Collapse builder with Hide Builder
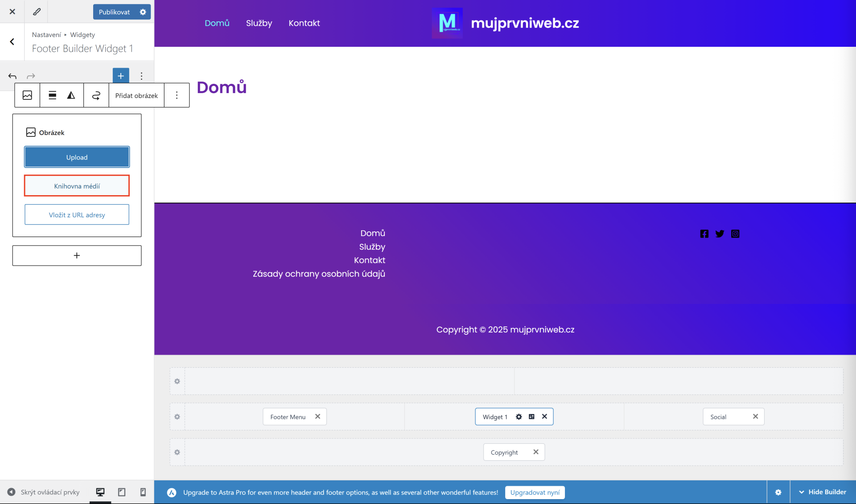Screen dimensions: 856x504 click(x=823, y=492)
